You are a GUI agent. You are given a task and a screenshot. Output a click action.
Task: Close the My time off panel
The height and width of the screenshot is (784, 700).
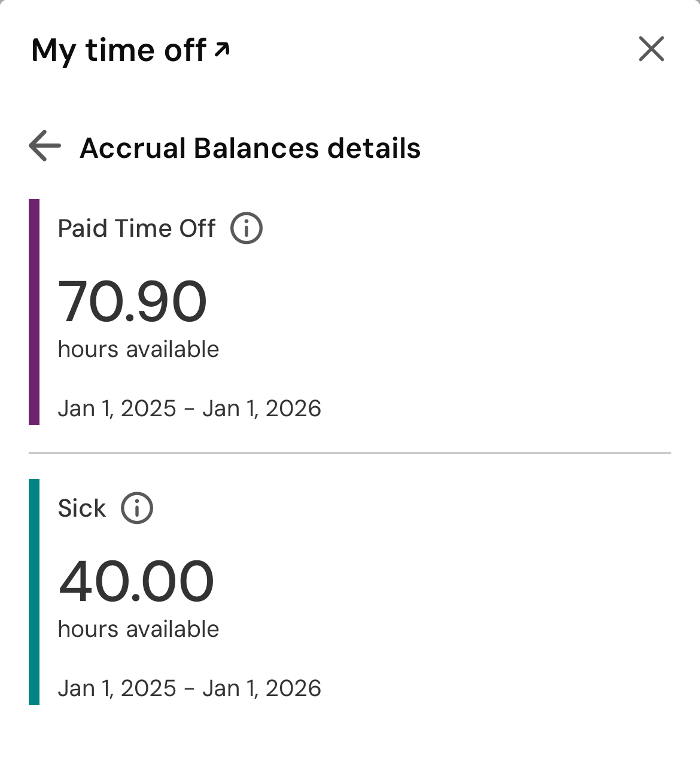(x=651, y=49)
